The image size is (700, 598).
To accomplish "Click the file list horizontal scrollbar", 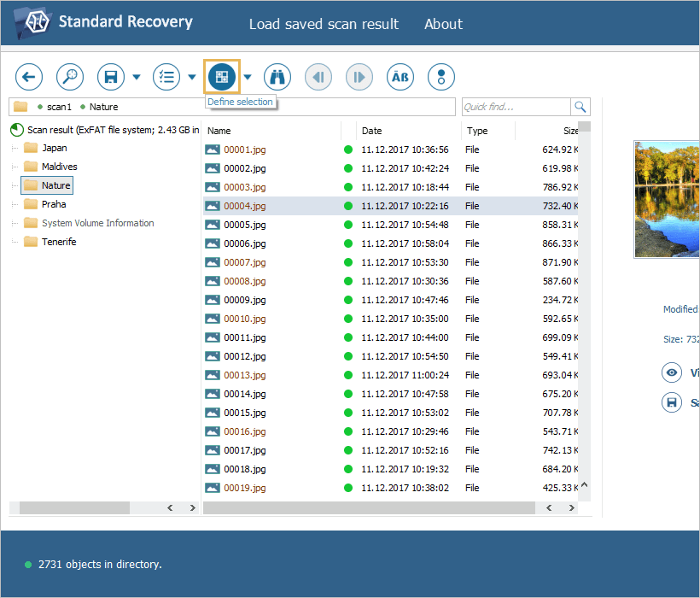I will pos(369,507).
